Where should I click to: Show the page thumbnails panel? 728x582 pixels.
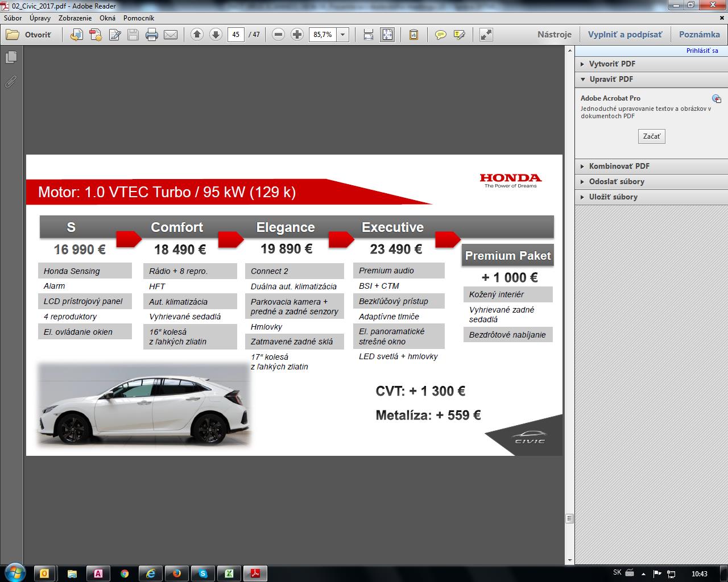(11, 57)
